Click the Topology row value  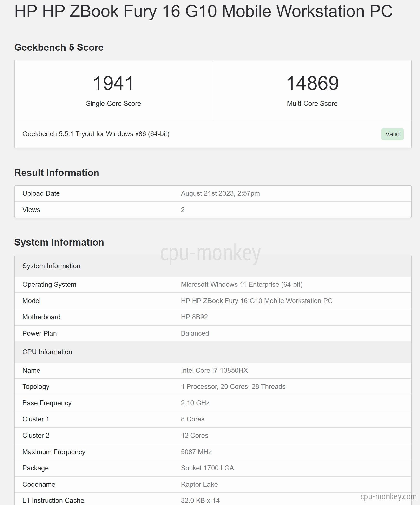[x=233, y=387]
